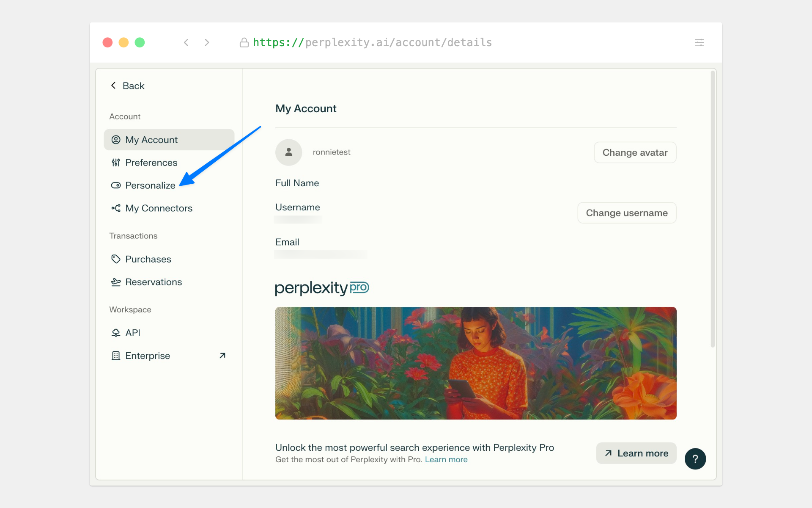Screen dimensions: 812x508
Task: Click the Perplexity Pro banner image
Action: pyautogui.click(x=475, y=363)
